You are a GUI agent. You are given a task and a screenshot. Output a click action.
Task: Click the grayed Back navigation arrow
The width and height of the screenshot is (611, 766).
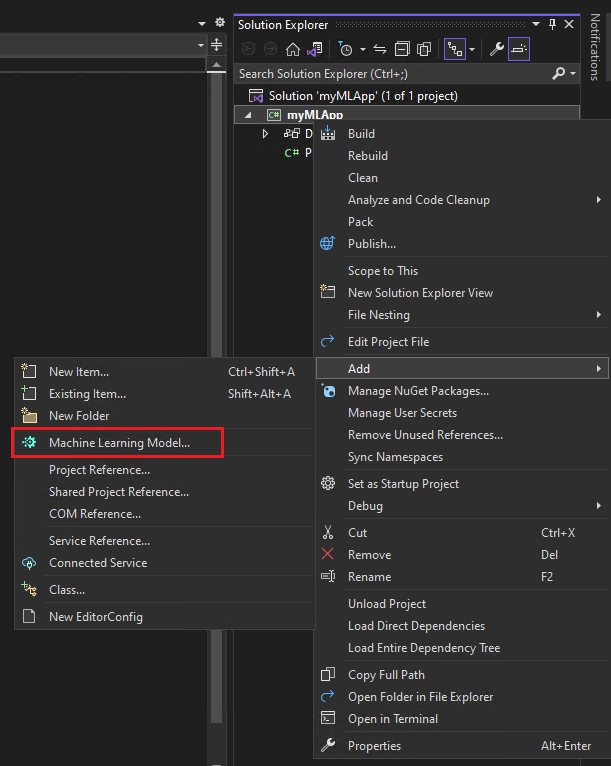248,49
